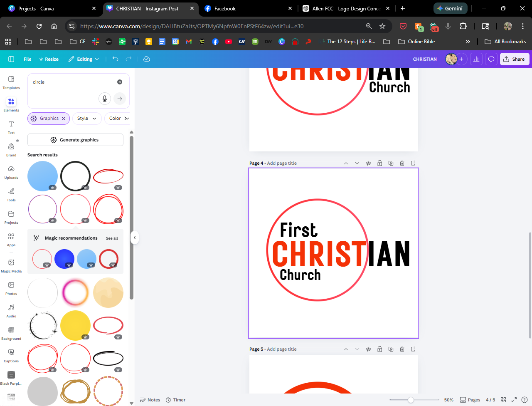
Task: Open the Magic Media sidebar tool
Action: (x=11, y=265)
